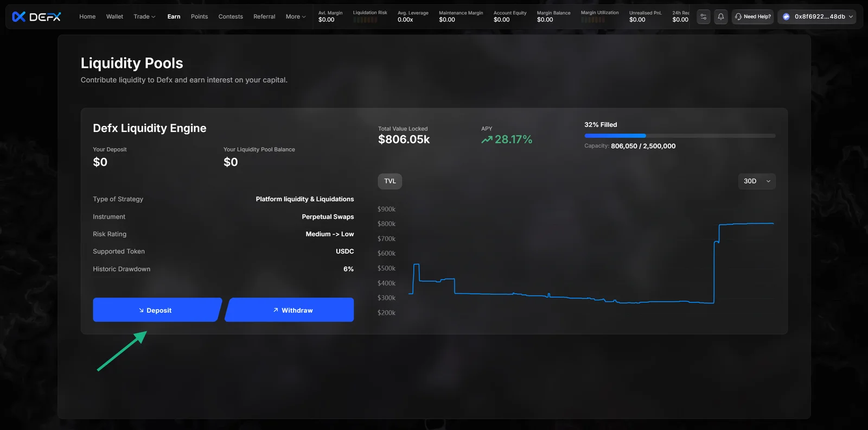
Task: Click the Need Help? button
Action: [x=752, y=17]
